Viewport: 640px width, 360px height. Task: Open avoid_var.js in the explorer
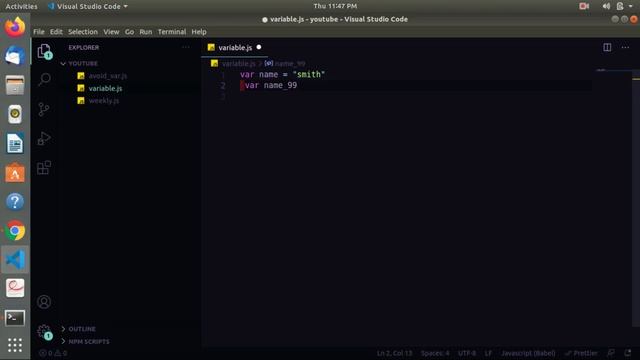(x=108, y=76)
